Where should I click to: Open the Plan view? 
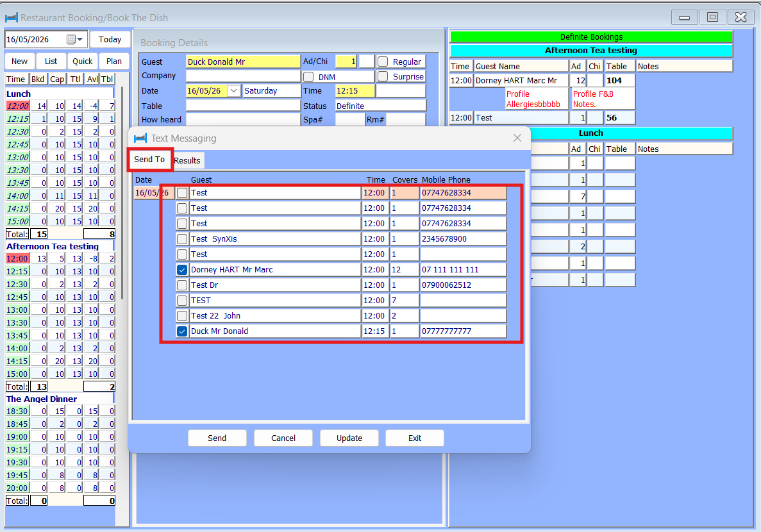pos(114,61)
